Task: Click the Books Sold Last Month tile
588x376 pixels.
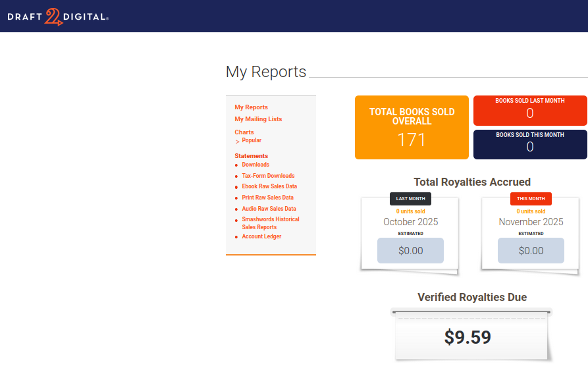Action: [530, 110]
